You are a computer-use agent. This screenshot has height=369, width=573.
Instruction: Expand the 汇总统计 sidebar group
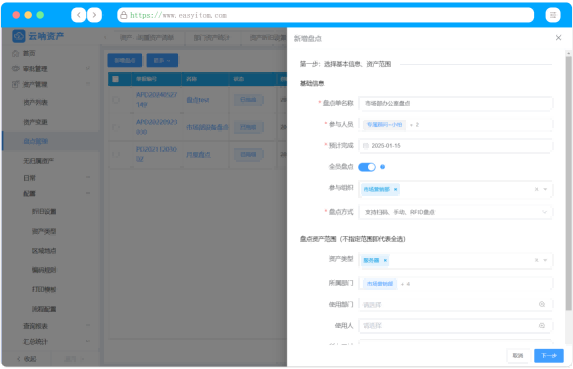pos(88,341)
